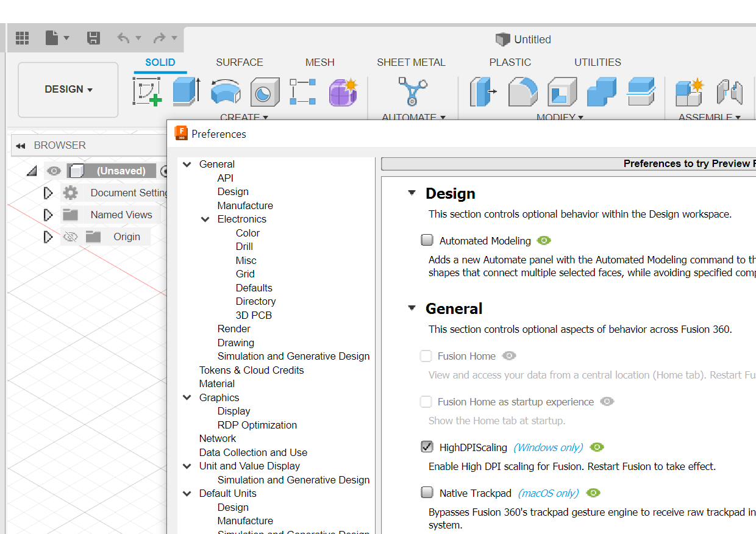
Task: Open the Data Panel grid icon
Action: (x=23, y=38)
